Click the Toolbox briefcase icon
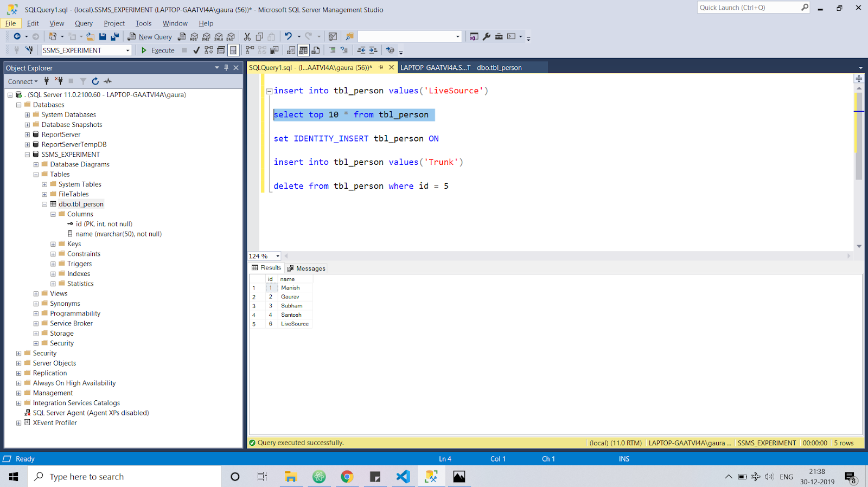The width and height of the screenshot is (868, 487). click(499, 37)
